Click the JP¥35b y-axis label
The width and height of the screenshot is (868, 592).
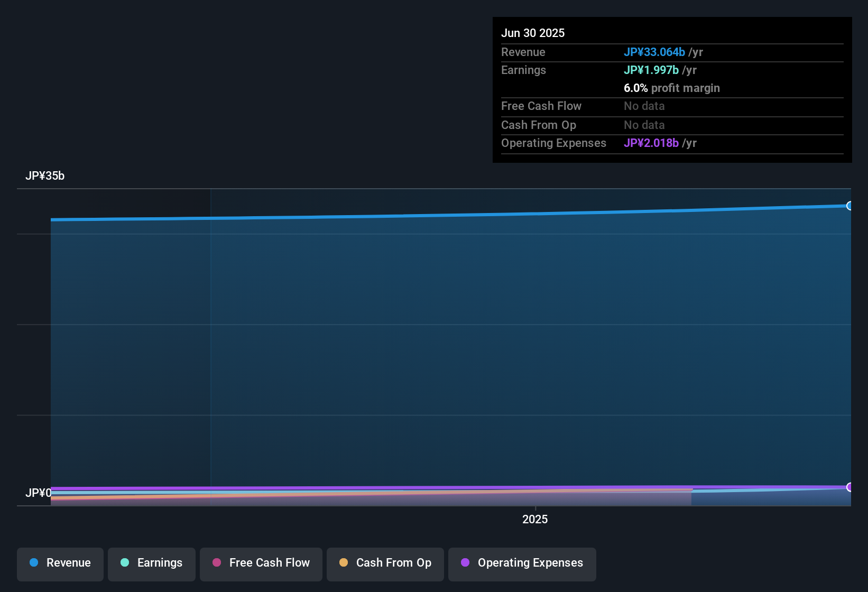[x=45, y=176]
